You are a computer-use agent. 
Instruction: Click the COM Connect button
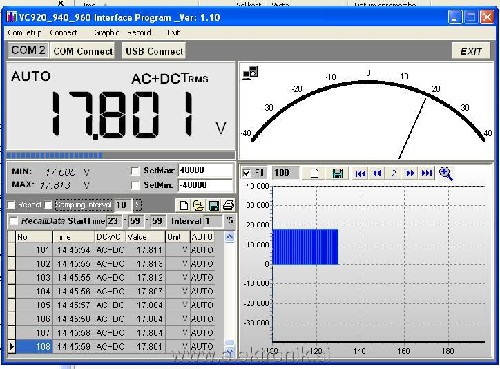[83, 51]
